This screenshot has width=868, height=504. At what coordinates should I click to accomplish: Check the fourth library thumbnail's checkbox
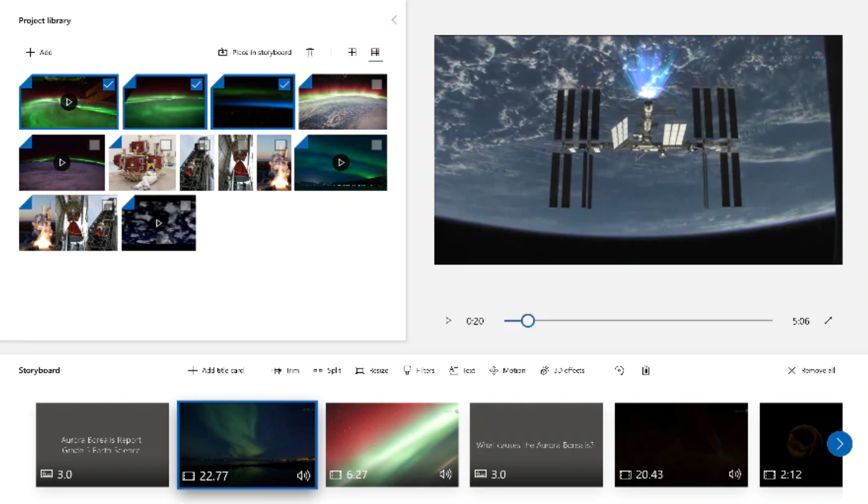tap(376, 85)
